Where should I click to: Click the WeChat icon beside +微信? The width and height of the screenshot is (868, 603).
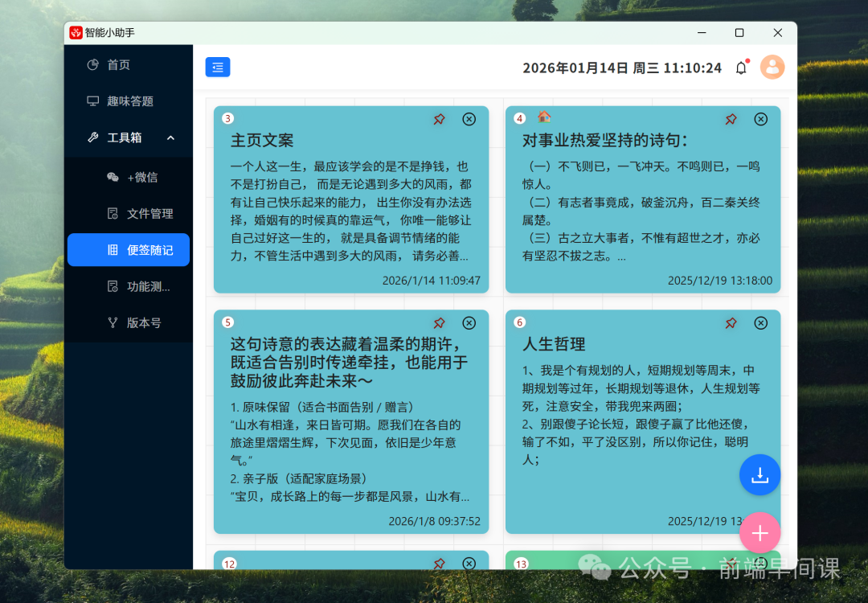pyautogui.click(x=113, y=177)
